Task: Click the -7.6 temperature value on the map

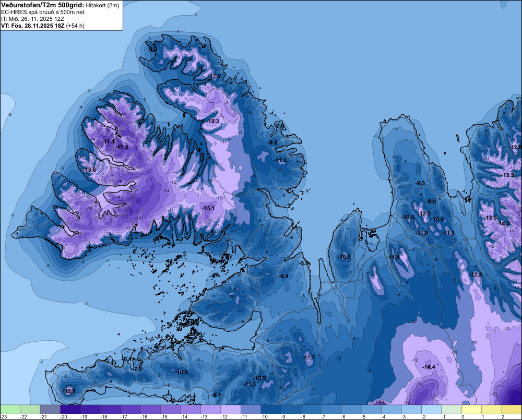Action: (280, 126)
